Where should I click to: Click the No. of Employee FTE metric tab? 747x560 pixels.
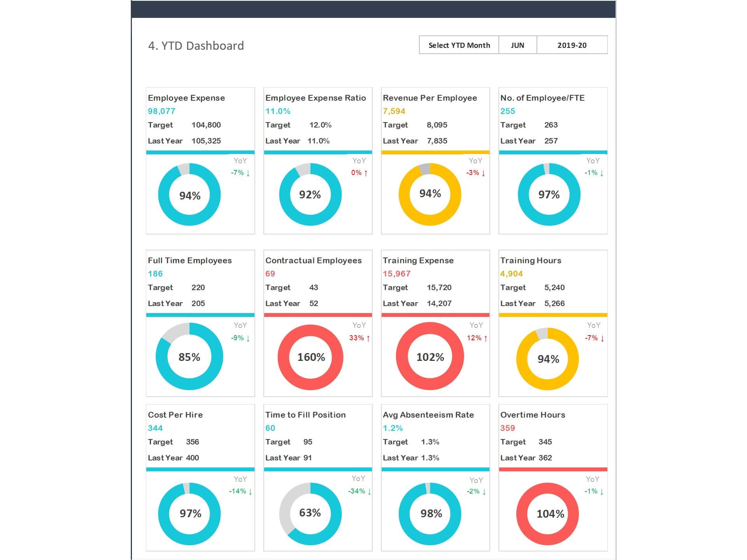pyautogui.click(x=552, y=97)
